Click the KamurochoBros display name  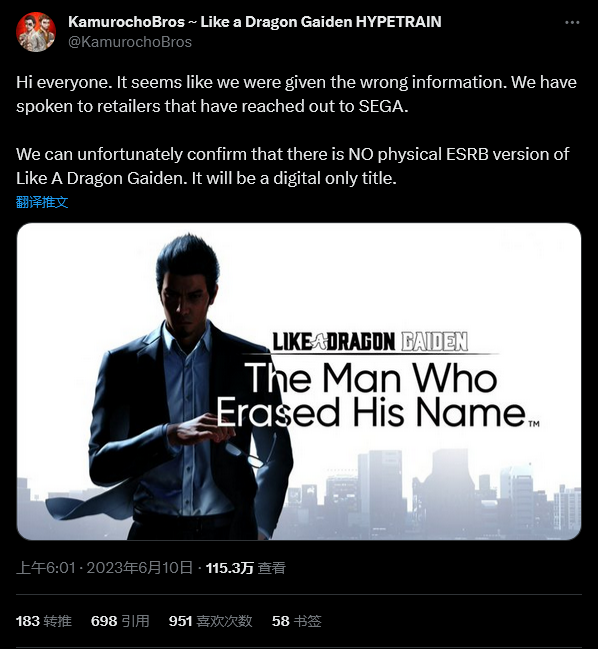pyautogui.click(x=255, y=22)
